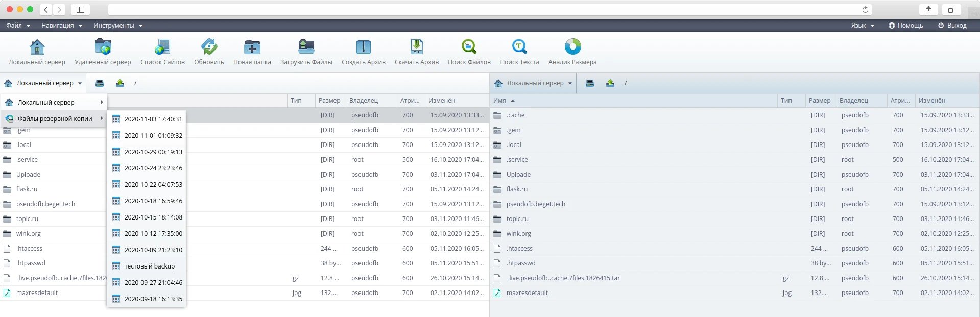Screen dimensions: 980x317
Task: Open the Text Search tool
Action: tap(519, 47)
